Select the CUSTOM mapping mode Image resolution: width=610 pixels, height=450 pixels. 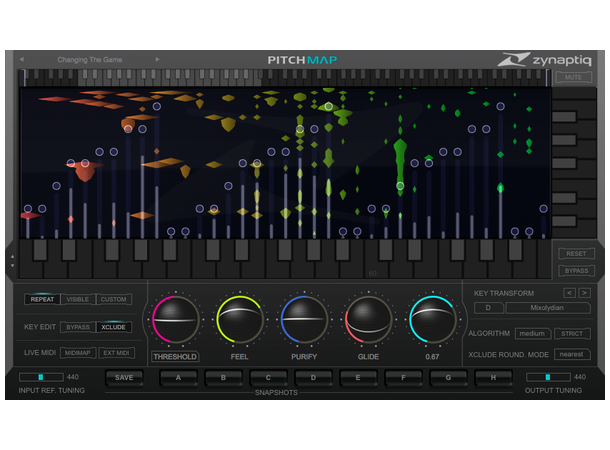[x=114, y=299]
